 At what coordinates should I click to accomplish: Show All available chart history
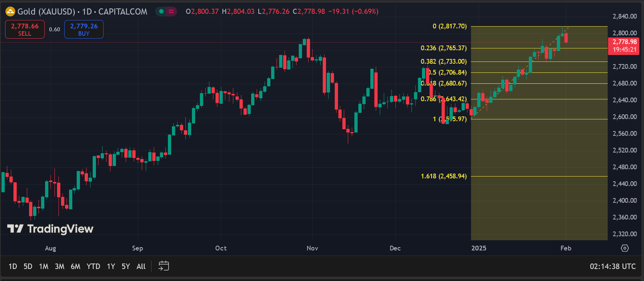pos(141,266)
